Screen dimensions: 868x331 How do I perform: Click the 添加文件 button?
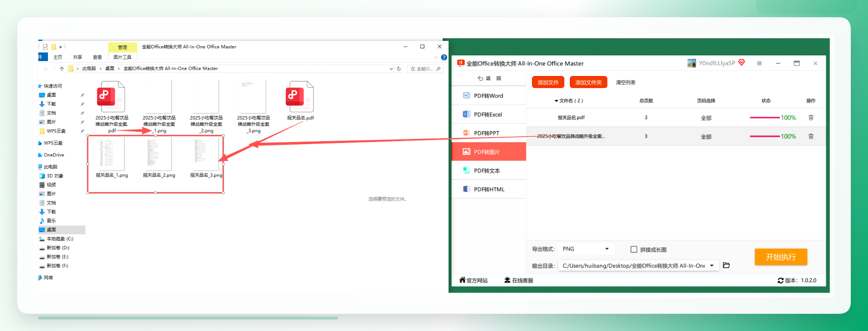pyautogui.click(x=548, y=82)
